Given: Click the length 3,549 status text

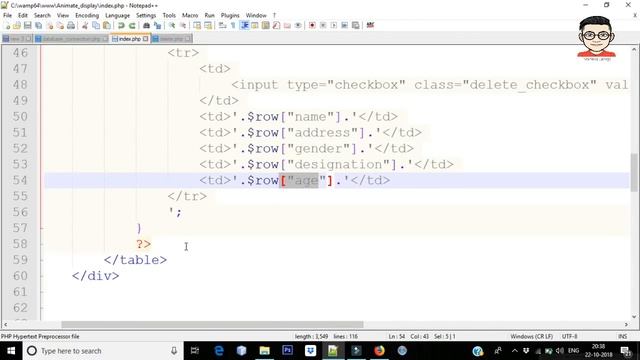Looking at the screenshot, I should [x=311, y=336].
